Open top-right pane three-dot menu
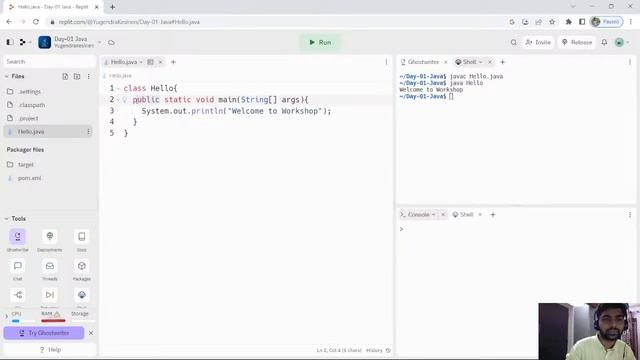640x360 pixels. click(x=630, y=62)
